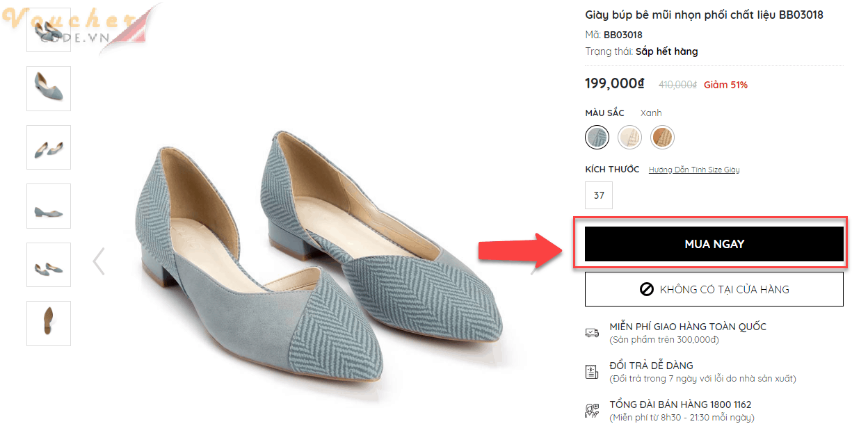Pick the brown color swatch
Viewport: 868px width, 433px height.
pos(663,137)
